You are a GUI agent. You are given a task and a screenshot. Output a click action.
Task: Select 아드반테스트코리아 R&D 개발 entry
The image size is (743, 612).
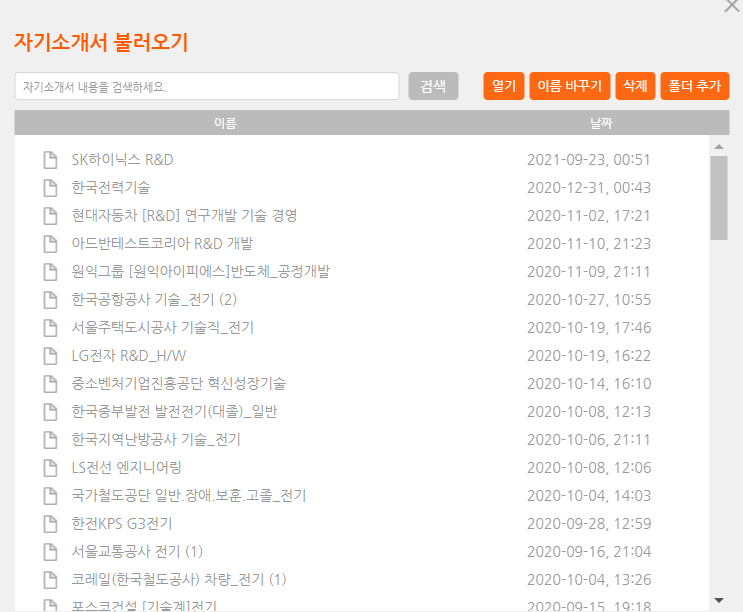pos(162,244)
